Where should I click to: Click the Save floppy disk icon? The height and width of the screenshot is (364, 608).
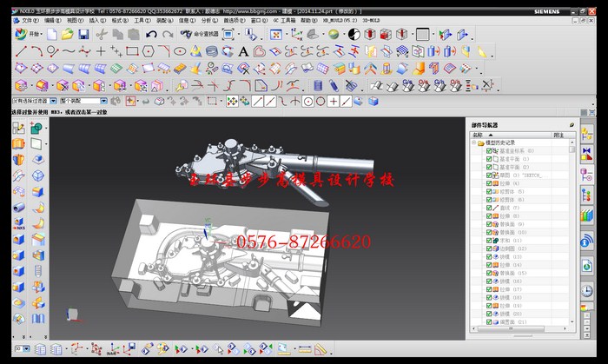coord(83,34)
